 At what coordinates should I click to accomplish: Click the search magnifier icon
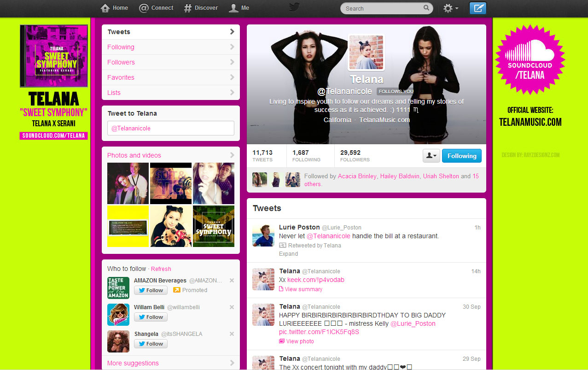(x=426, y=8)
